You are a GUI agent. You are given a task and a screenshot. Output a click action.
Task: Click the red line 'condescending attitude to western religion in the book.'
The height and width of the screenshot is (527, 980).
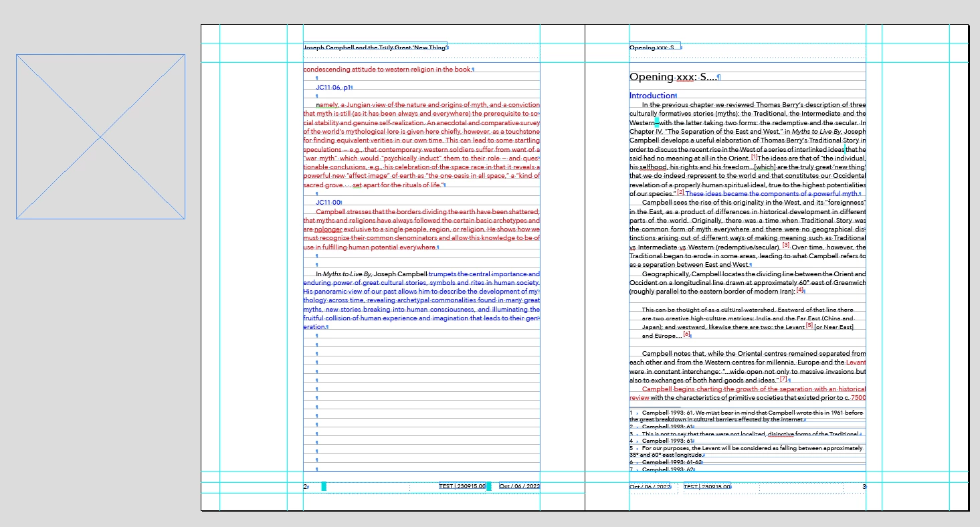click(x=387, y=70)
